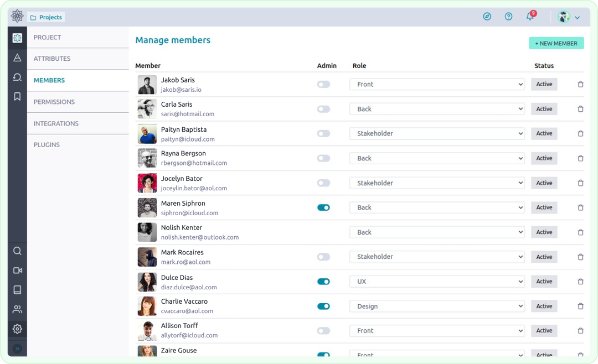Viewport: 598px width, 364px height.
Task: Click the notifications bell with the red badge
Action: point(529,17)
